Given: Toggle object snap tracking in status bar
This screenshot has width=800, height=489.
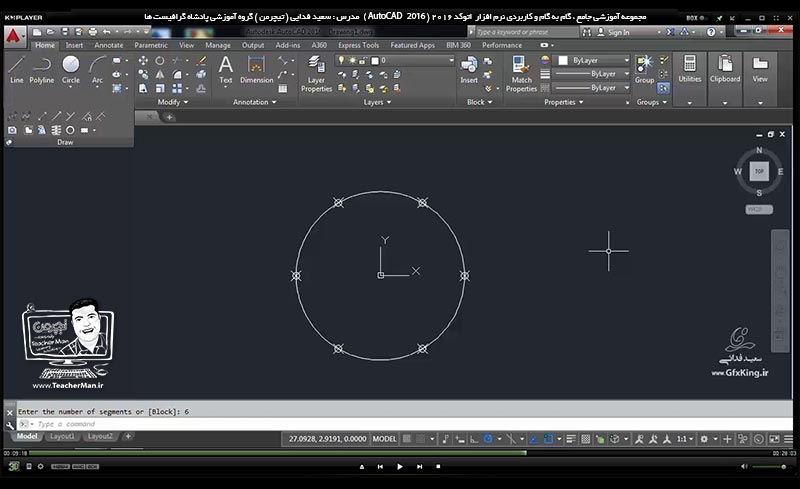Looking at the screenshot, I should point(534,439).
